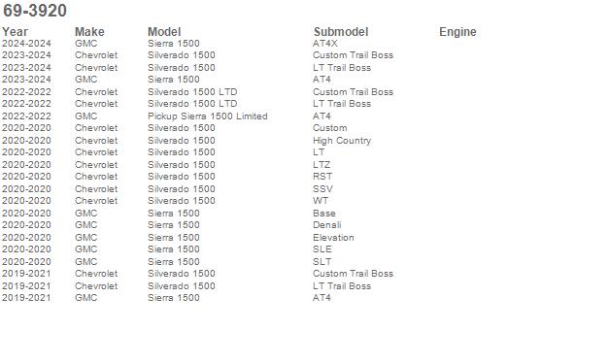Select the Engine column header

click(457, 32)
